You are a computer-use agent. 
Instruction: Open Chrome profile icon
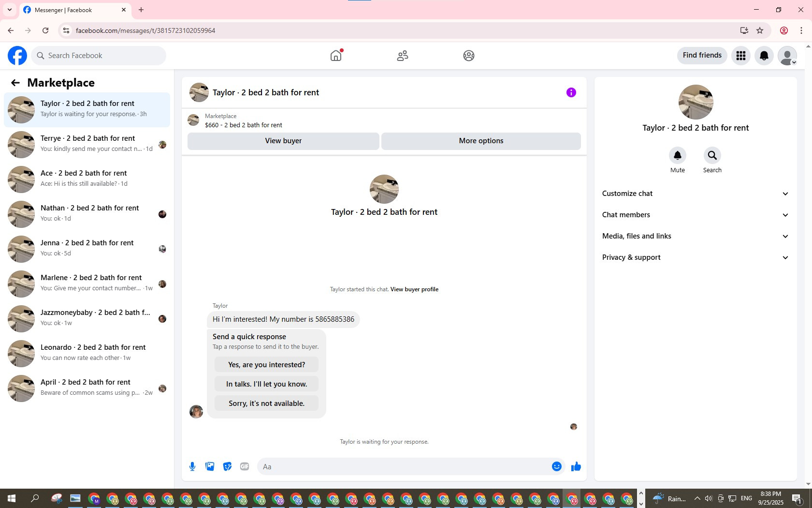(x=784, y=30)
